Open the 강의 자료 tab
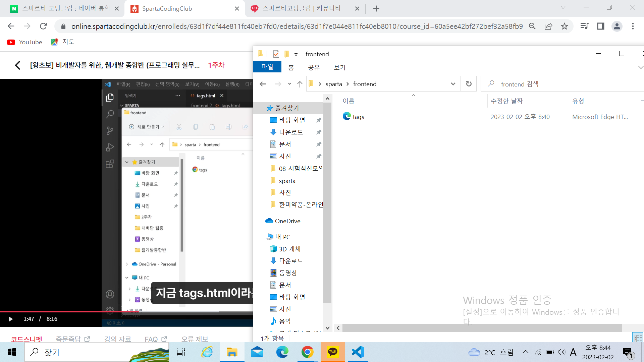 [117, 339]
